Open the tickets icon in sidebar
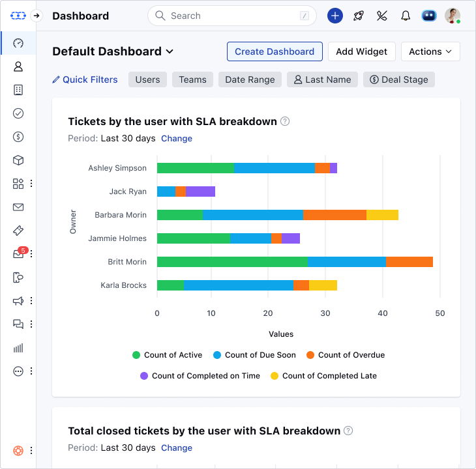Image resolution: width=476 pixels, height=469 pixels. click(x=18, y=231)
